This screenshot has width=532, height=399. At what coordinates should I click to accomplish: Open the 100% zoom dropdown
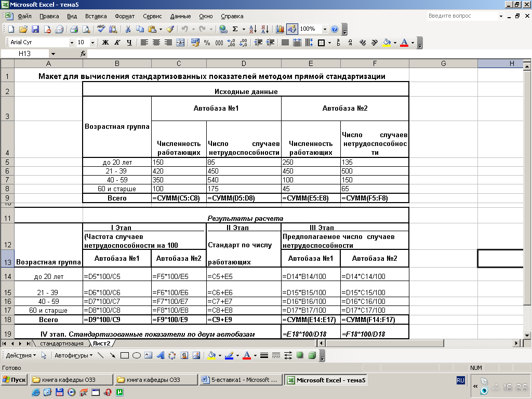tap(325, 29)
